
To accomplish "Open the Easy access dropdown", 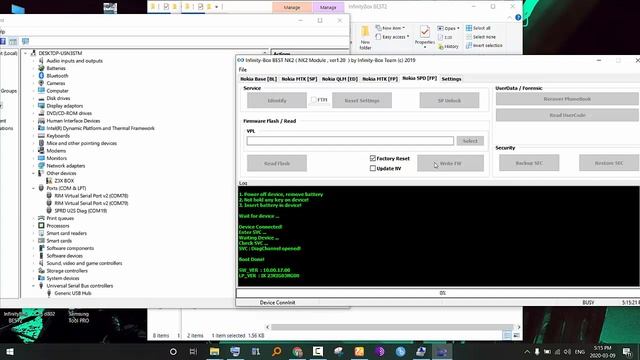I will tap(392, 37).
